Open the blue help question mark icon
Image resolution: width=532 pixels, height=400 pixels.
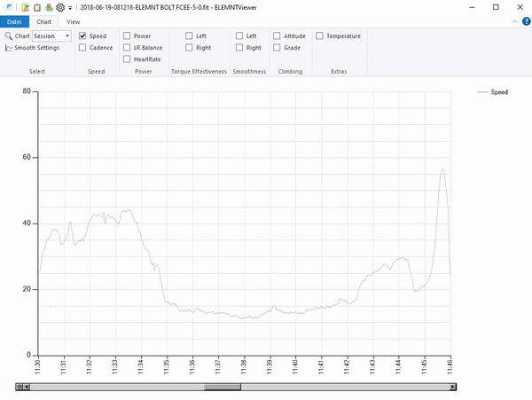[526, 21]
